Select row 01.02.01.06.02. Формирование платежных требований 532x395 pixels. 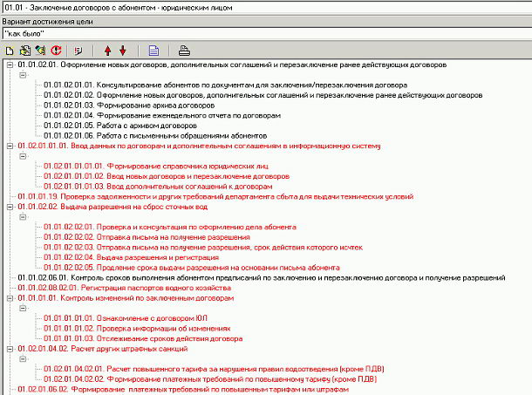tap(183, 389)
